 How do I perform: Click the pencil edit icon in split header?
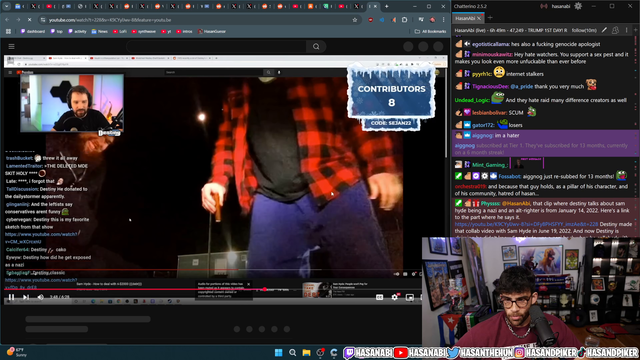pos(604,30)
